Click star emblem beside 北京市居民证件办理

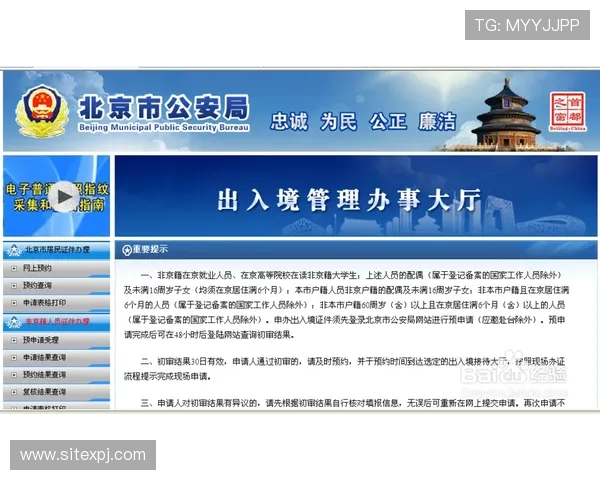[x=14, y=251]
